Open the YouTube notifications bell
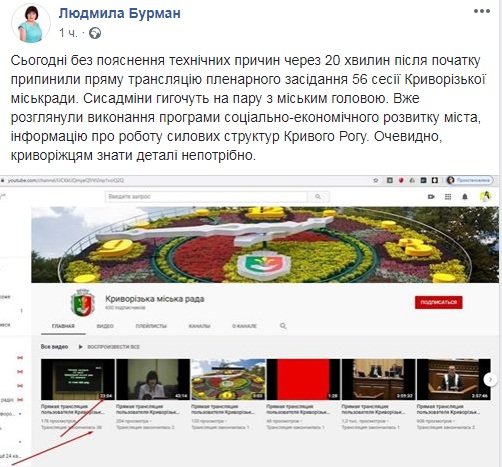The width and height of the screenshot is (502, 467). pyautogui.click(x=465, y=197)
